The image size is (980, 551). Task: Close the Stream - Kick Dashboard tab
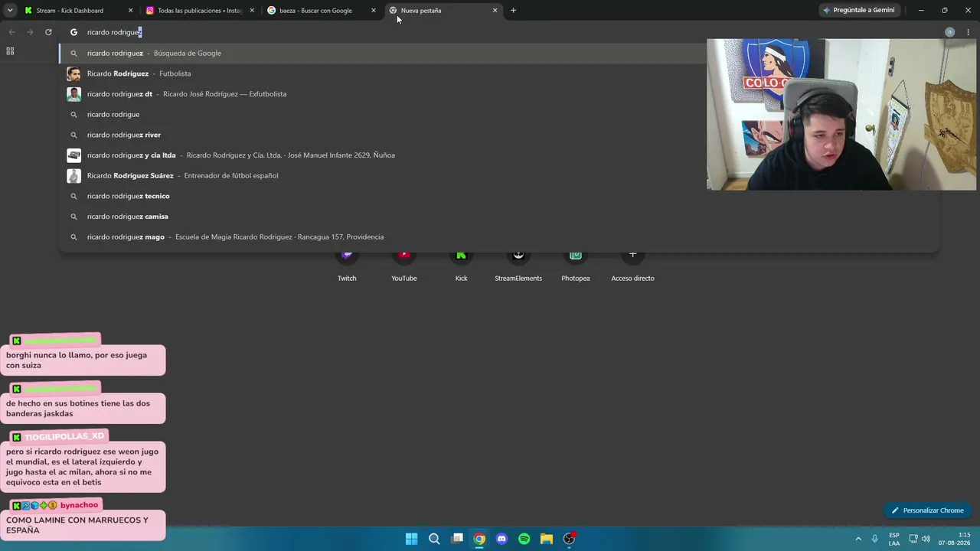point(130,11)
